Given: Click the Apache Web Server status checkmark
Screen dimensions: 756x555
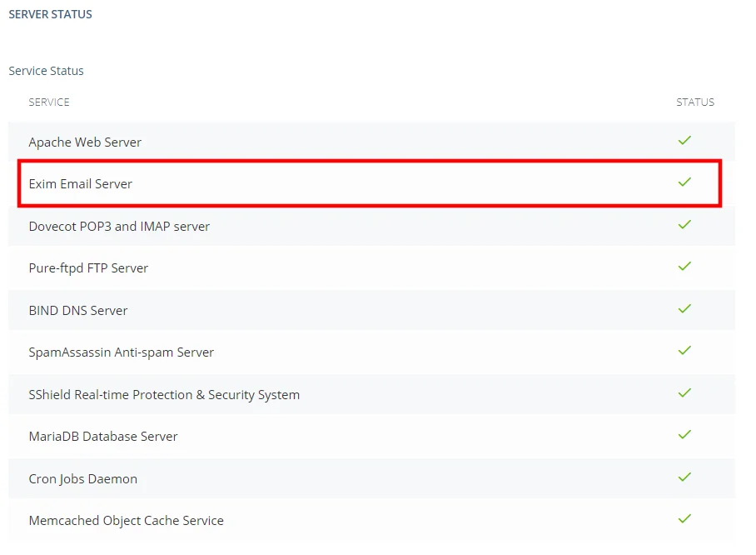Looking at the screenshot, I should click(x=684, y=140).
